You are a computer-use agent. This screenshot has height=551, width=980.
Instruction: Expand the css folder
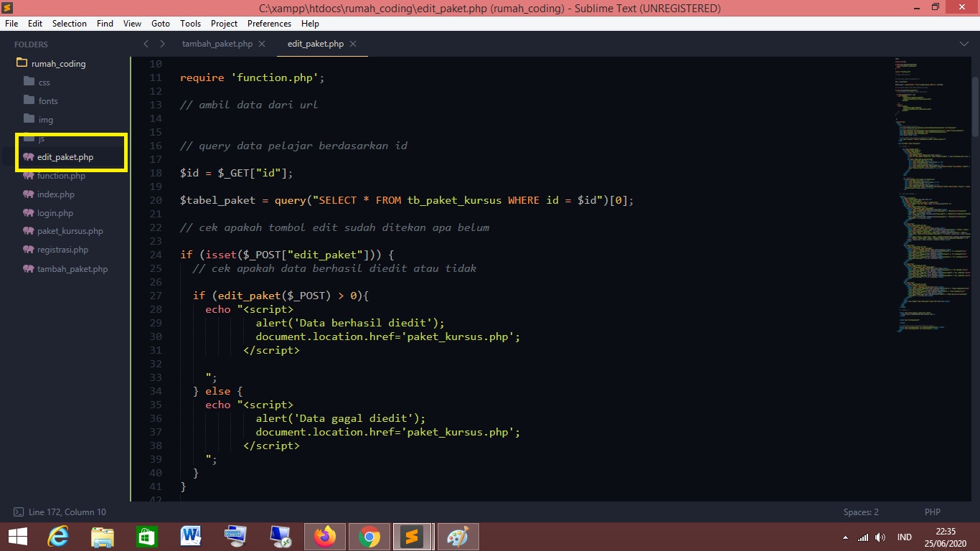pyautogui.click(x=44, y=83)
